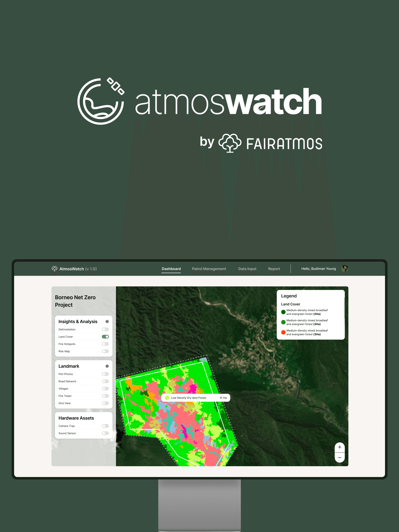Click the Legend panel scrollbar
Viewport: 399px width, 532px height.
tap(344, 308)
